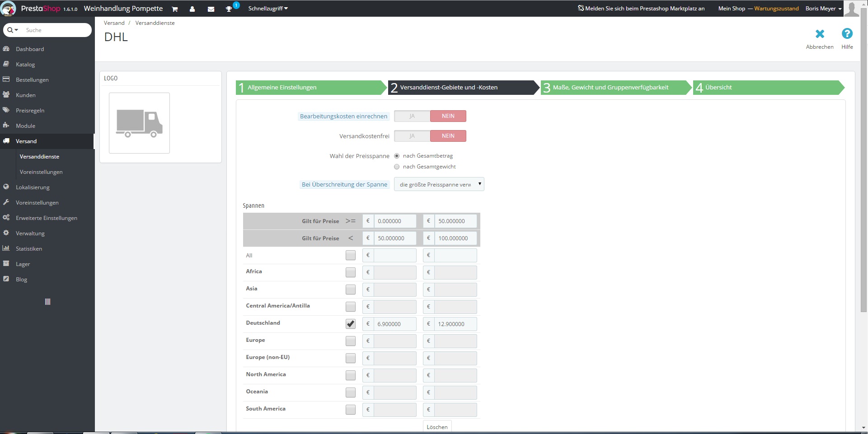Click the Deutschland 12.900000 price field
Viewport: 868px width, 434px height.
click(455, 324)
